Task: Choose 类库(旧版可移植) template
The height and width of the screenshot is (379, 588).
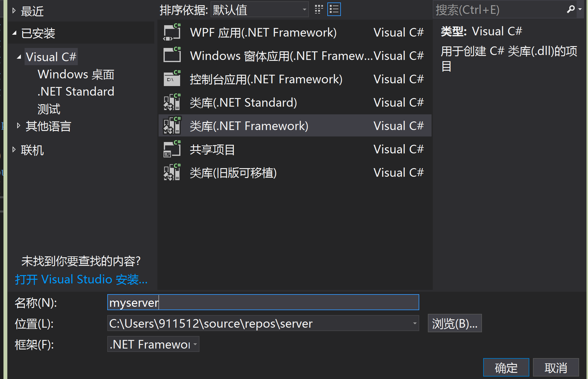Action: pos(295,172)
